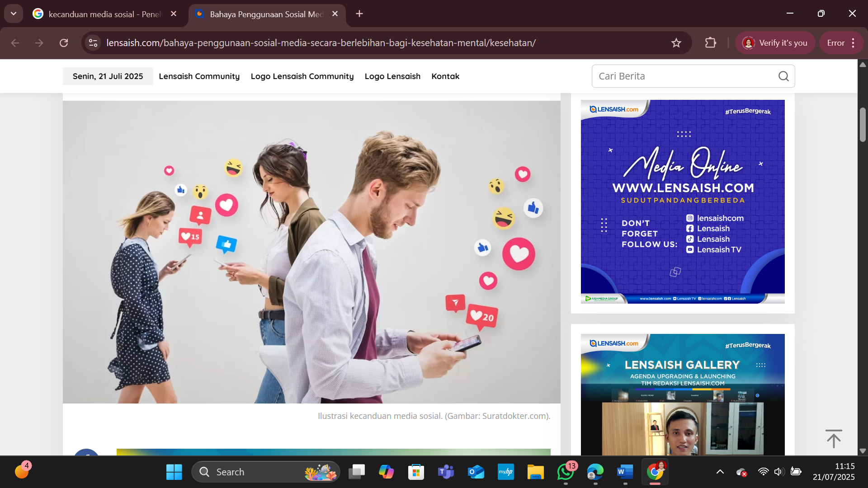The image size is (868, 488).
Task: Close the 'kecanduan media sosial' tab
Action: [174, 14]
